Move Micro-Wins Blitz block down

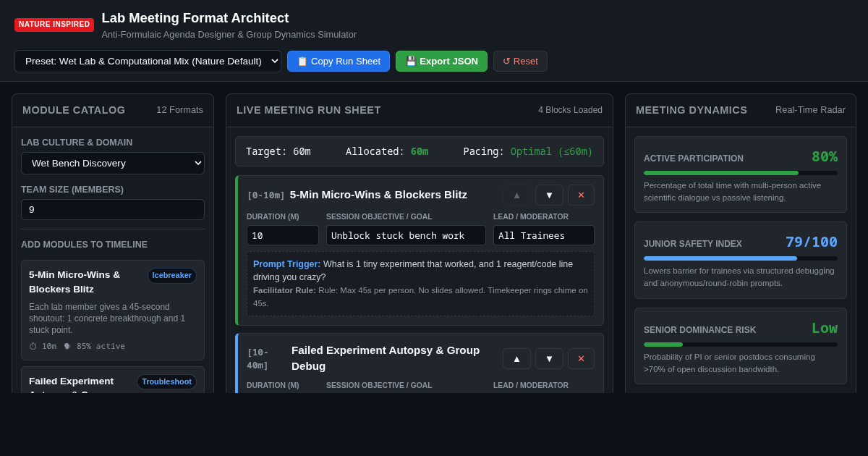549,195
